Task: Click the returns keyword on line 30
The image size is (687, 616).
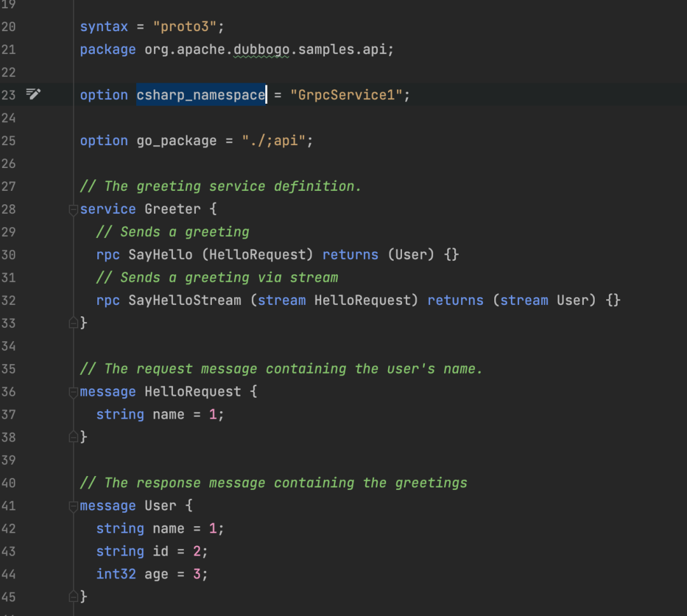Action: pos(350,255)
